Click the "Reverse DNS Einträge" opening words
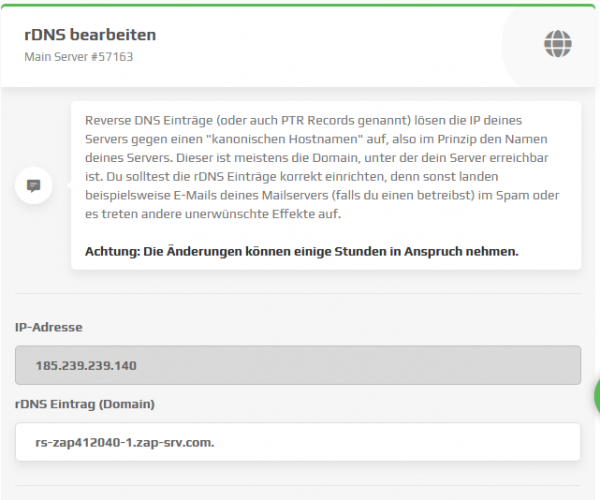 pyautogui.click(x=149, y=120)
